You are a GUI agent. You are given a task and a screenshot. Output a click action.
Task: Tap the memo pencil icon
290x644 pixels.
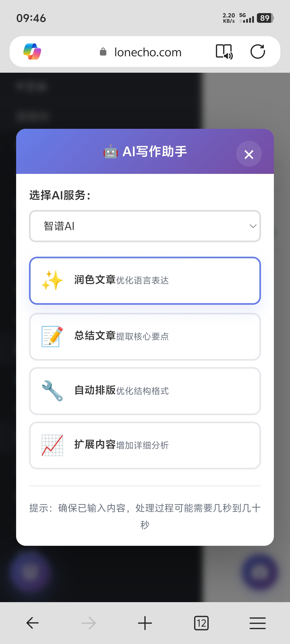pos(52,336)
